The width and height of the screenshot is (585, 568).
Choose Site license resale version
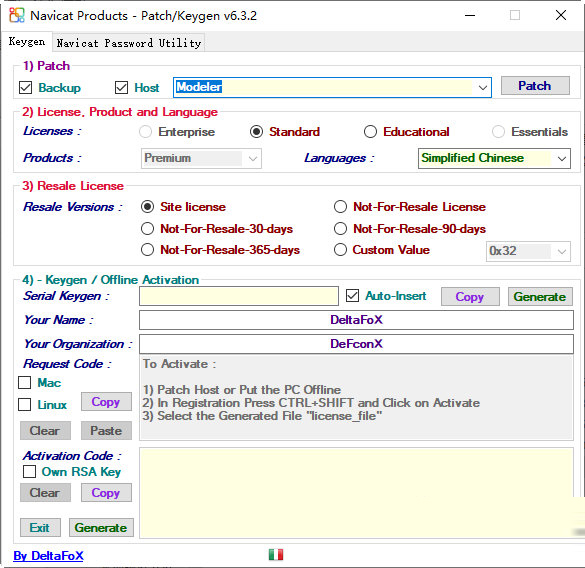[x=147, y=207]
